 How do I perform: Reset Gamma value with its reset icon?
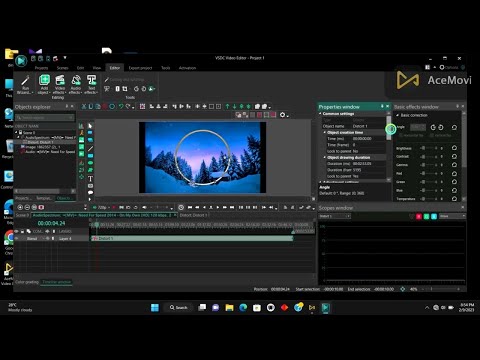point(454,165)
